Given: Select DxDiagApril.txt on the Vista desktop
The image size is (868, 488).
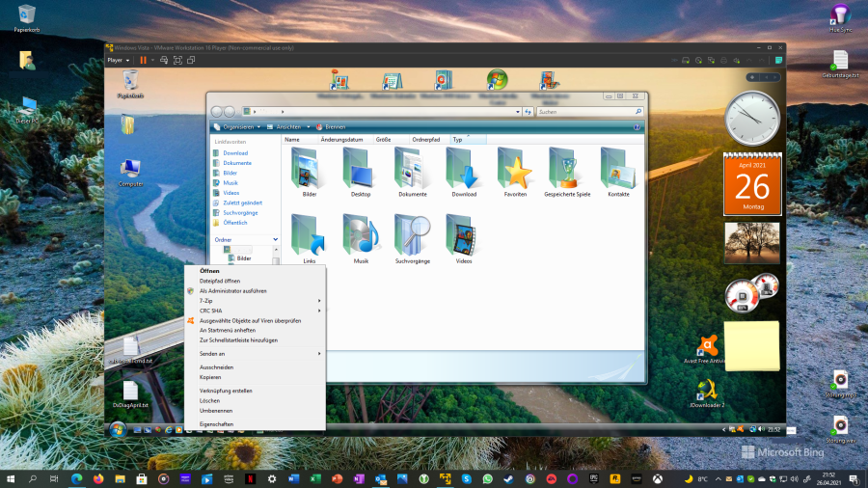Looking at the screenshot, I should 130,394.
